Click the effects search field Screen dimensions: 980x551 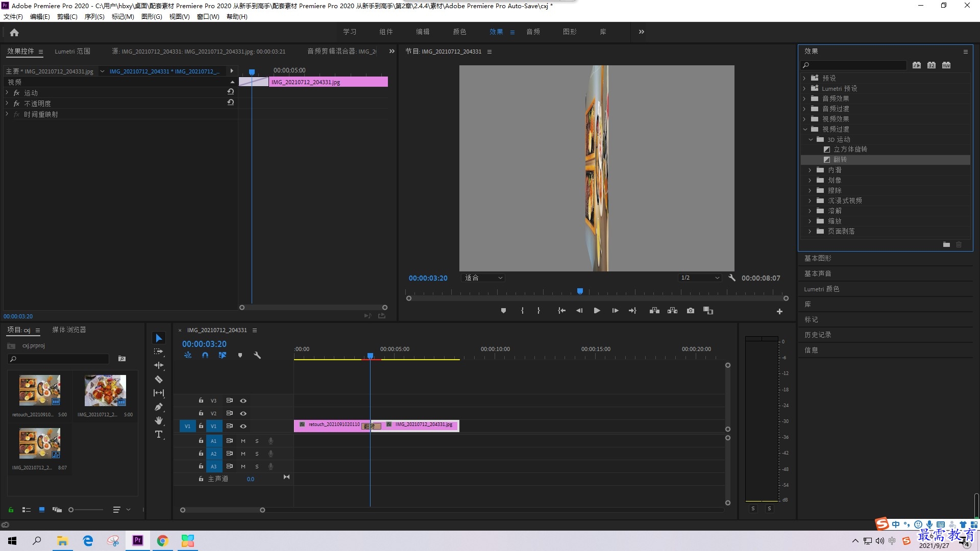(853, 65)
